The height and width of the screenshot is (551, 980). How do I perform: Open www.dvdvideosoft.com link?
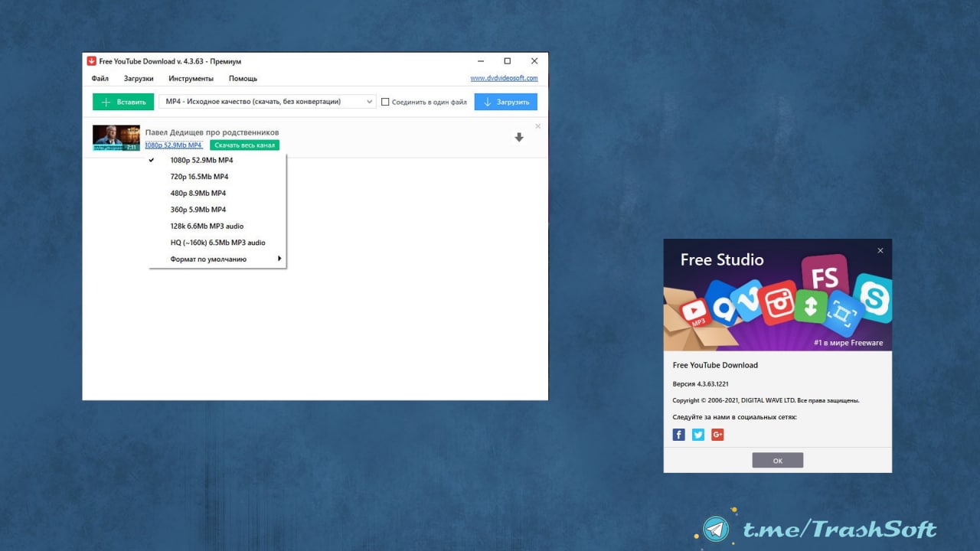(504, 78)
